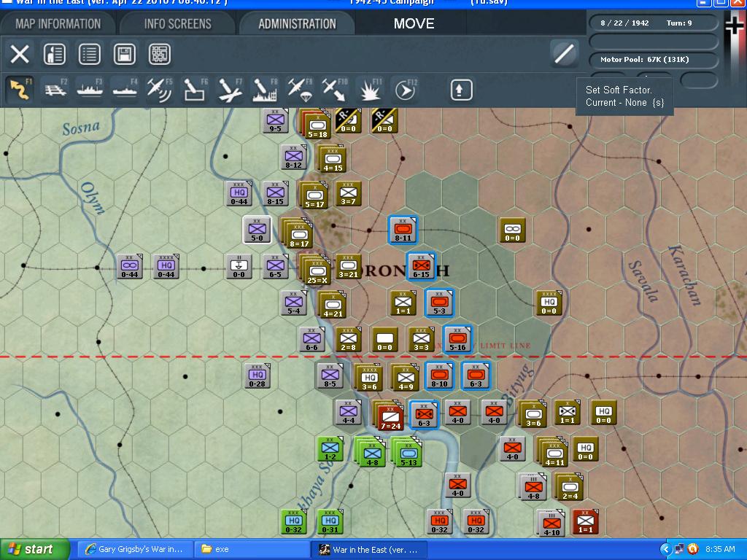Select the gray 4-4 infantry unit
The height and width of the screenshot is (560, 747).
348,411
